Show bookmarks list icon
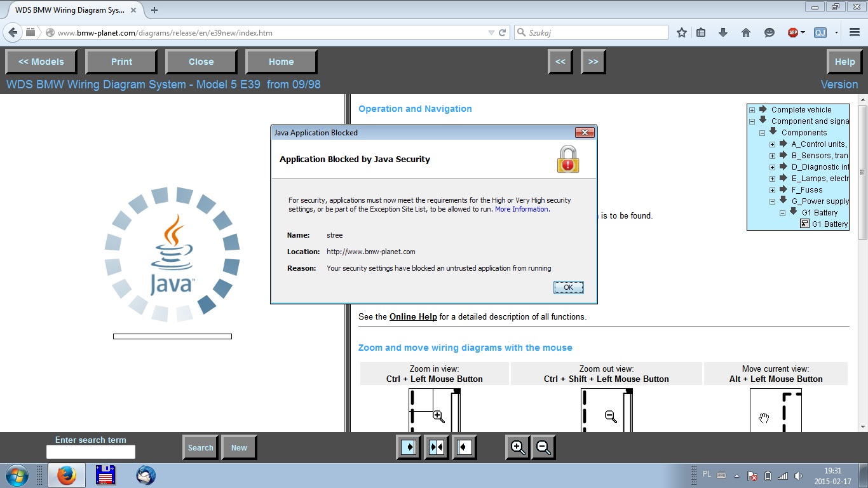868x488 pixels. (x=701, y=32)
